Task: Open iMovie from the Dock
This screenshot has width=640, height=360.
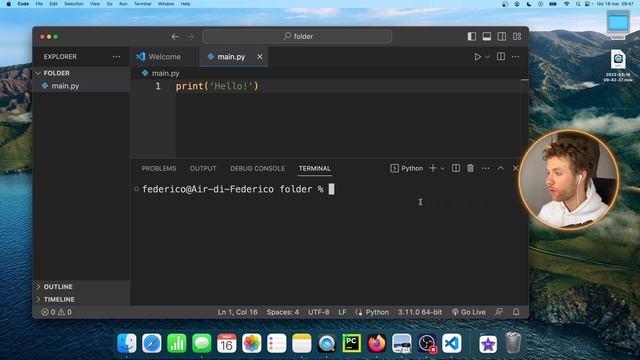Action: pyautogui.click(x=488, y=344)
